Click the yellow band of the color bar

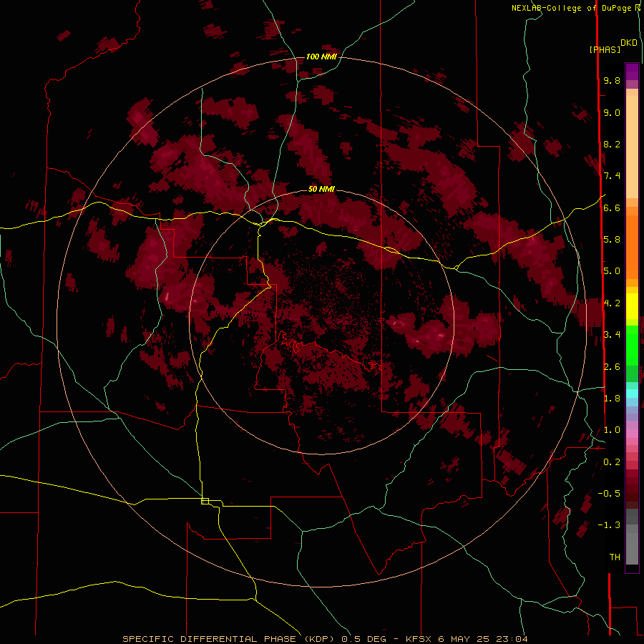[x=632, y=306]
